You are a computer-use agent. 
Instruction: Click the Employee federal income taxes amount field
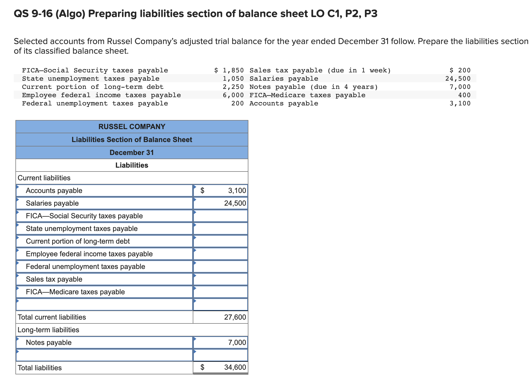coord(220,254)
